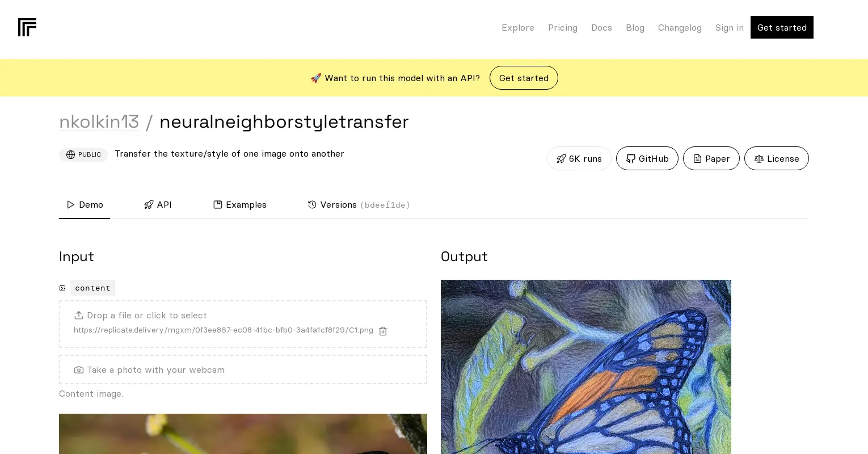The height and width of the screenshot is (454, 868).
Task: Open nkolkin13 user profile link
Action: point(99,121)
